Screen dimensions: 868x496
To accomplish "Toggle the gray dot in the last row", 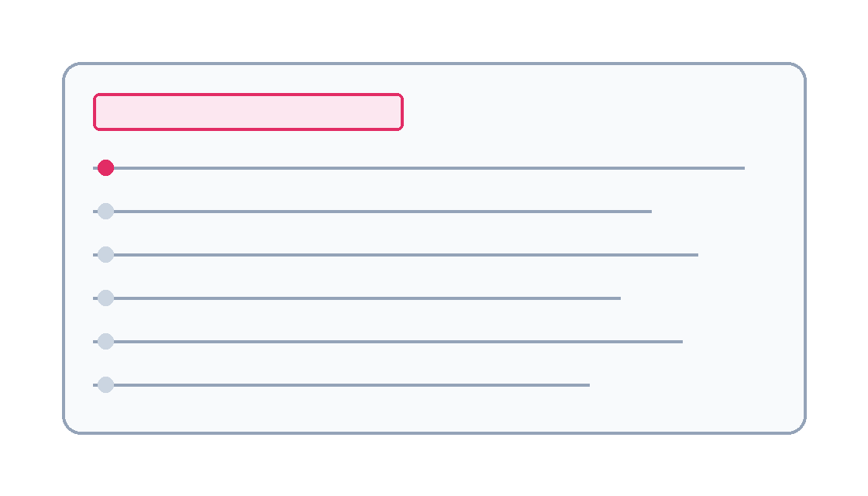I will point(106,385).
